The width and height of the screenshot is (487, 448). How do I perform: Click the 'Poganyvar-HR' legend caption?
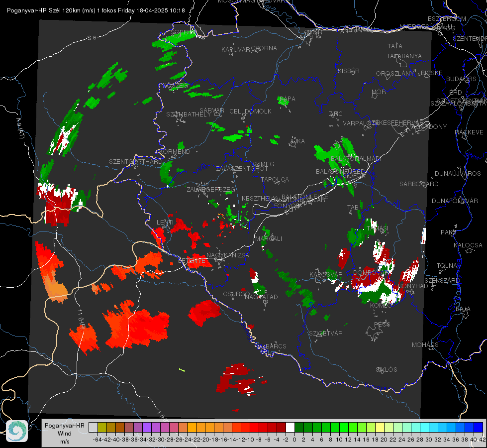pos(64,426)
